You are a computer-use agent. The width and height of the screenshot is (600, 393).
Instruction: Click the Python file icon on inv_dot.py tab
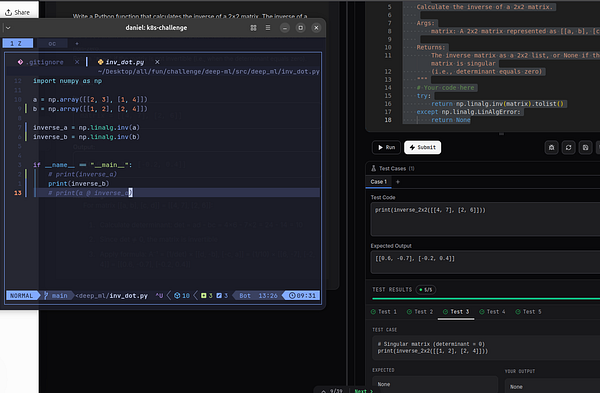pyautogui.click(x=100, y=62)
